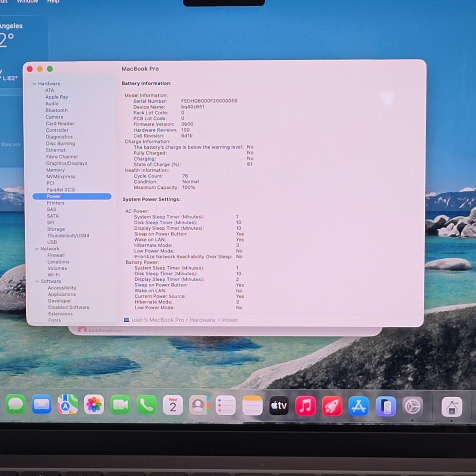Select USB in the sidebar
The width and height of the screenshot is (476, 476).
(x=52, y=242)
